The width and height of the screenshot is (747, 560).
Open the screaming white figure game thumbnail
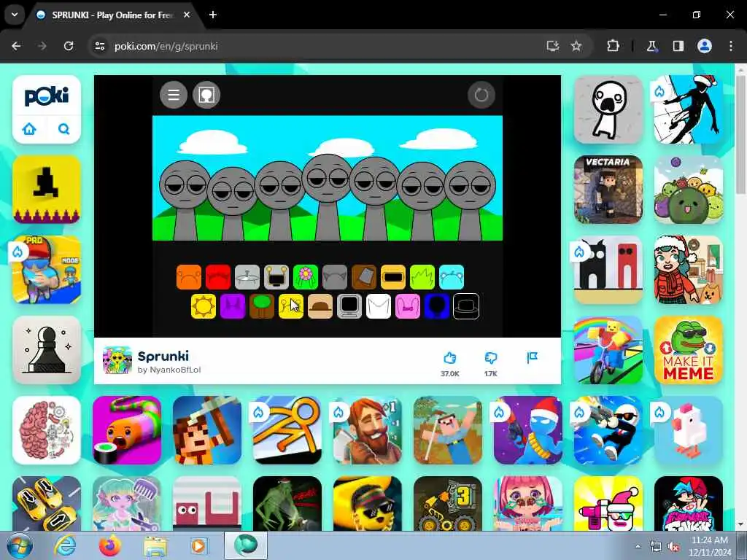pos(608,109)
